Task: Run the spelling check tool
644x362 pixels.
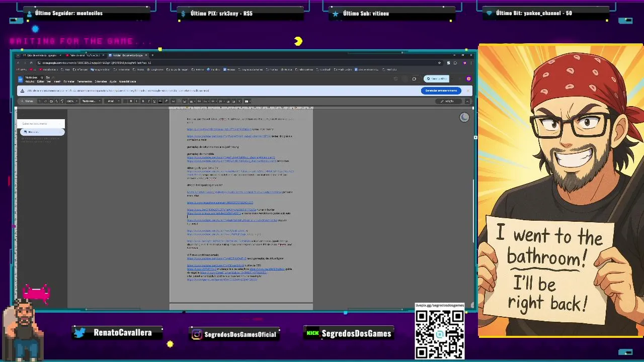Action: 57,101
